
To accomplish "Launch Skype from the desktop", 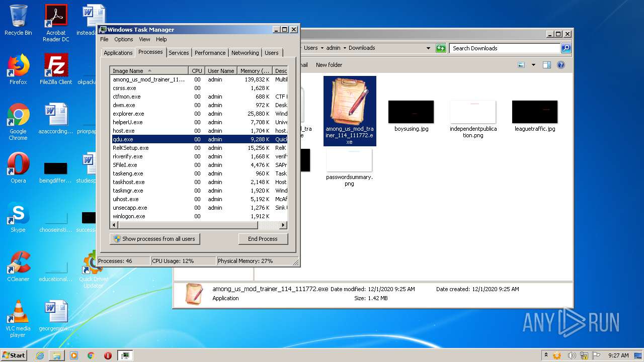I will (x=18, y=217).
